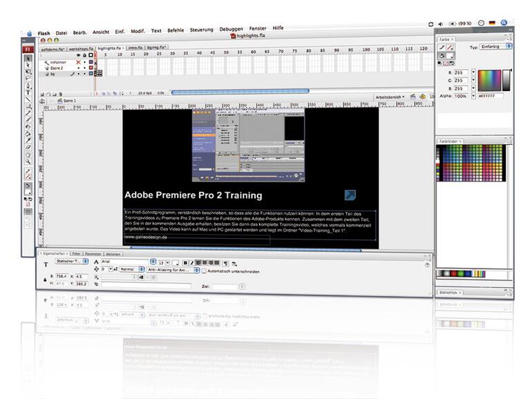The width and height of the screenshot is (532, 399).
Task: Click the Scene 1 label
Action: pyautogui.click(x=70, y=101)
